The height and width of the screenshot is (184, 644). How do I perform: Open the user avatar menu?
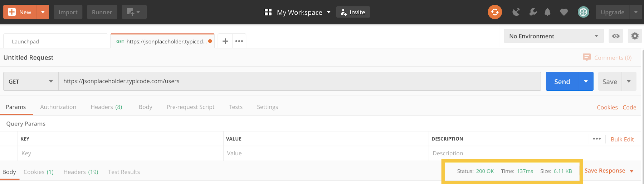[x=584, y=12]
